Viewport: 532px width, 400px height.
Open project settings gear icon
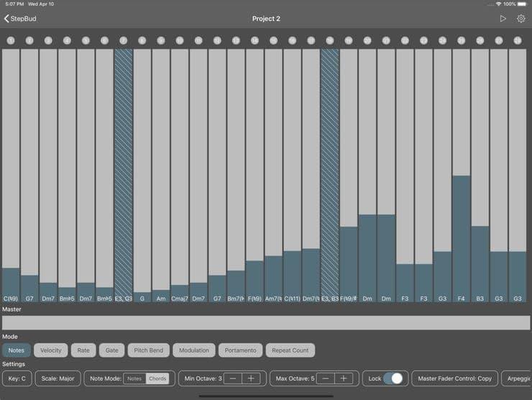click(520, 19)
